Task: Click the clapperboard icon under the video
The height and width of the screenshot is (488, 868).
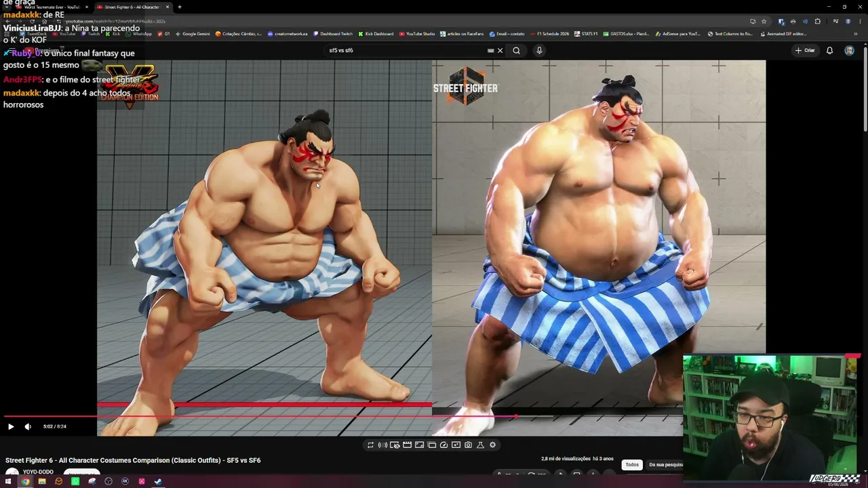Action: (x=407, y=445)
